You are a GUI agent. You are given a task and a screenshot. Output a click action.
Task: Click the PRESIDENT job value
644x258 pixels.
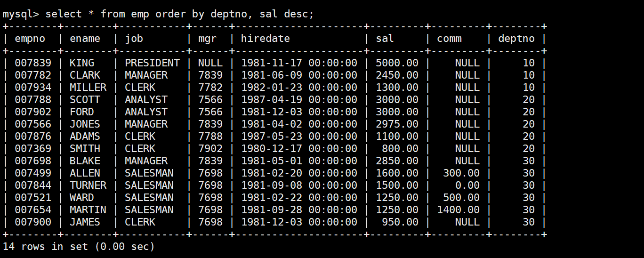[x=152, y=63]
